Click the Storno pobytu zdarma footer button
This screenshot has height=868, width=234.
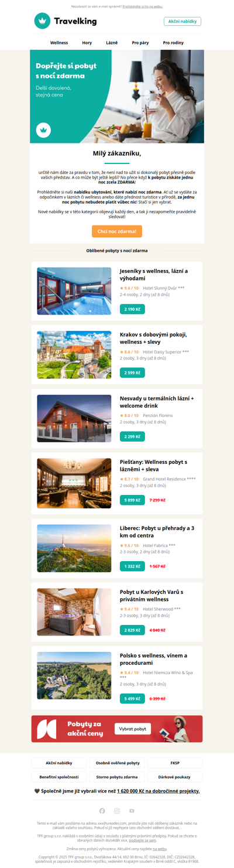coord(117,777)
